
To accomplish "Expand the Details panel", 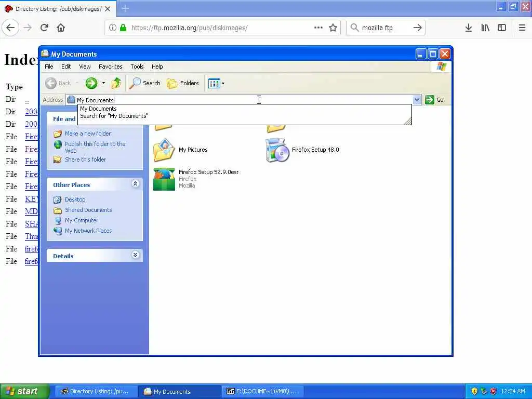I will 135,255.
